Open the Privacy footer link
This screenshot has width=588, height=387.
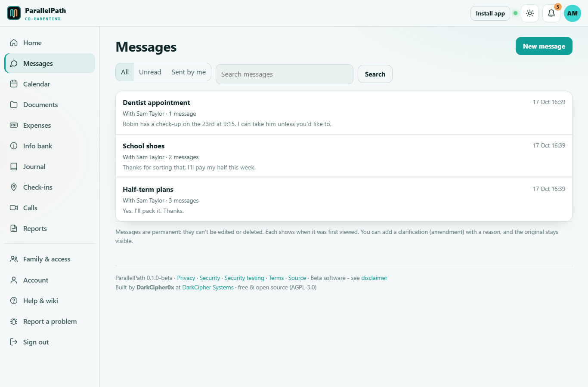(x=186, y=278)
